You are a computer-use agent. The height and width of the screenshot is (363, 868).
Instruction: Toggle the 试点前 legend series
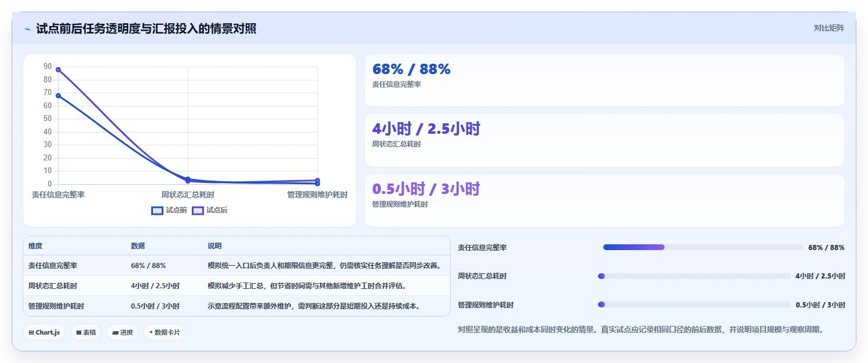(169, 210)
